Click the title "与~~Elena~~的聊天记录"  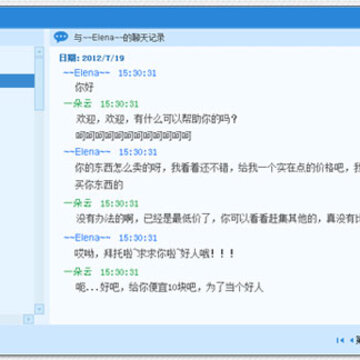119,37
